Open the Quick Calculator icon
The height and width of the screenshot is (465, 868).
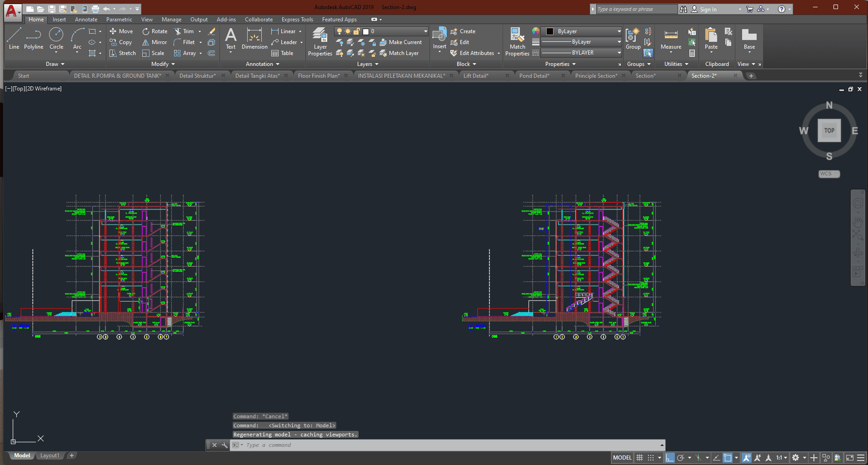(x=692, y=53)
